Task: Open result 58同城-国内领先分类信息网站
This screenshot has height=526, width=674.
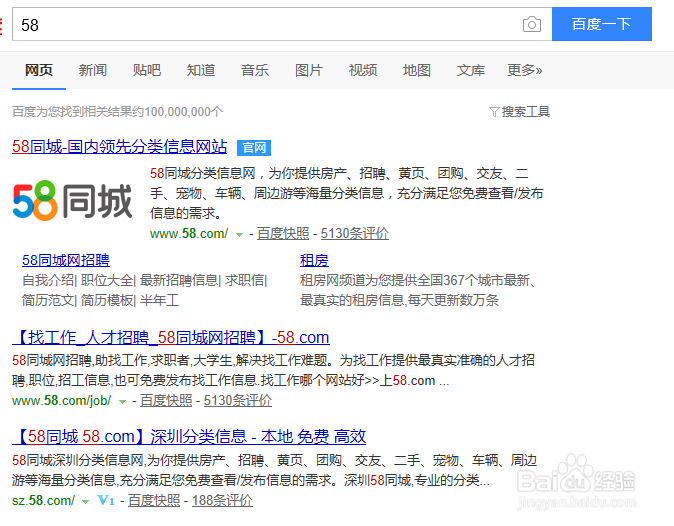Action: 119,147
